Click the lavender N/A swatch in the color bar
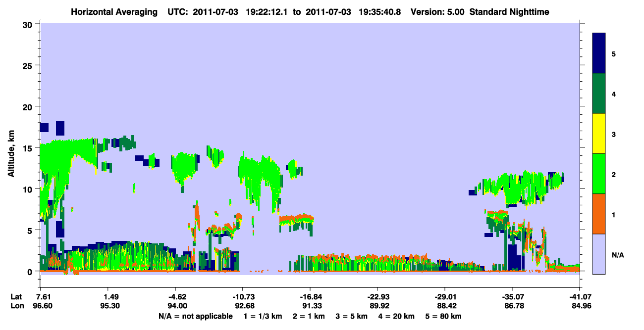This screenshot has height=330, width=644. (599, 254)
